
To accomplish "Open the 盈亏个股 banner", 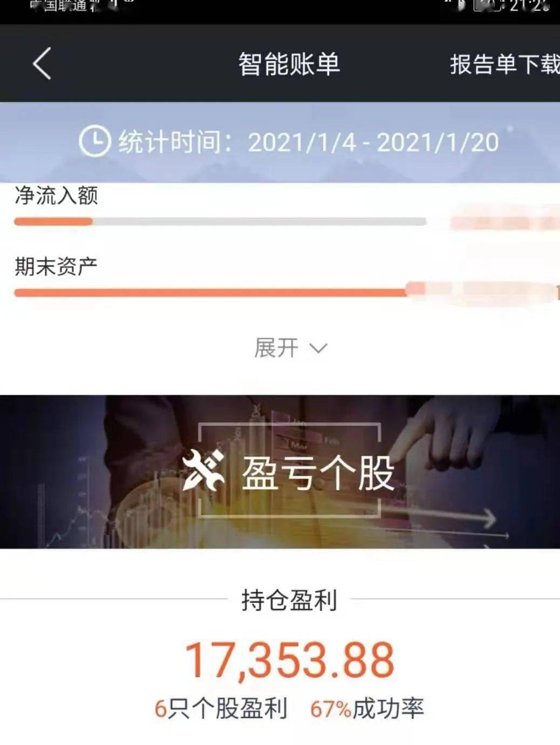I will tap(280, 471).
